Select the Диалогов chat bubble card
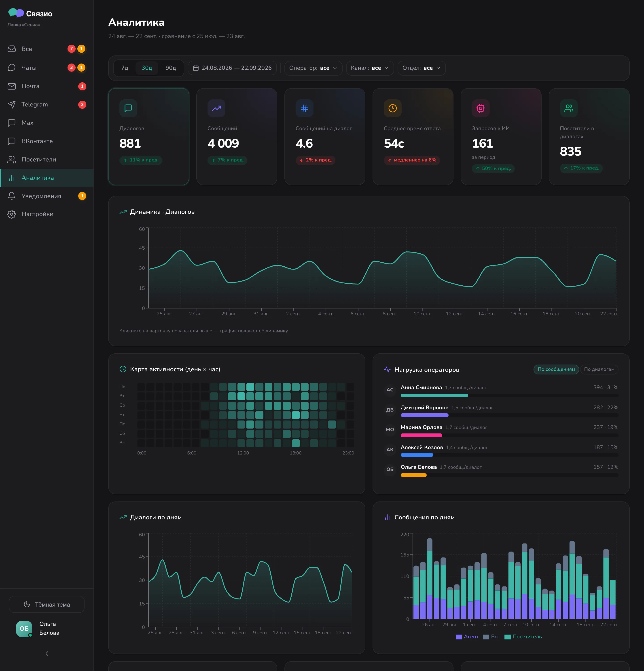The width and height of the screenshot is (644, 671). pyautogui.click(x=148, y=137)
